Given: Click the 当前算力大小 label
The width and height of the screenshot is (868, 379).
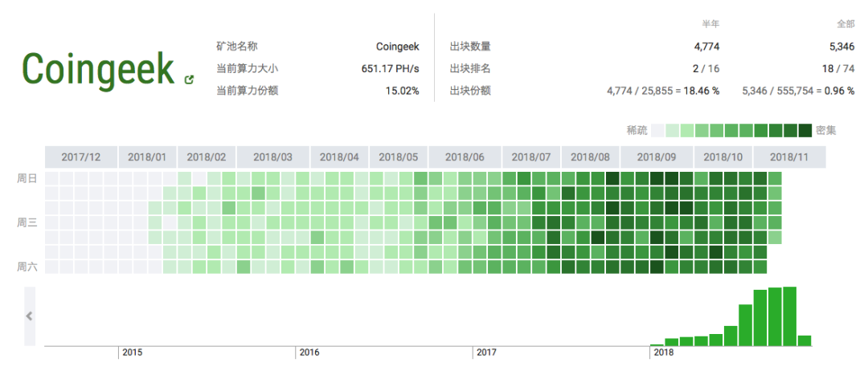Looking at the screenshot, I should pos(248,69).
